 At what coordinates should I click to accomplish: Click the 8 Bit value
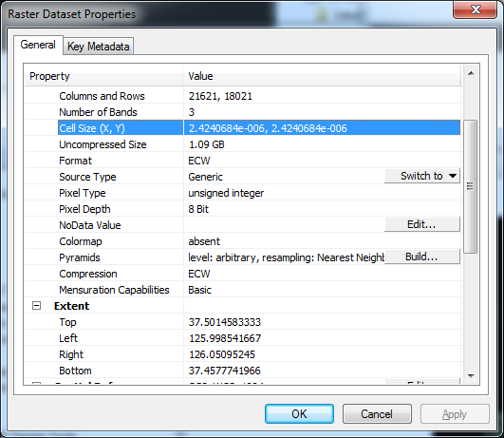tap(198, 209)
